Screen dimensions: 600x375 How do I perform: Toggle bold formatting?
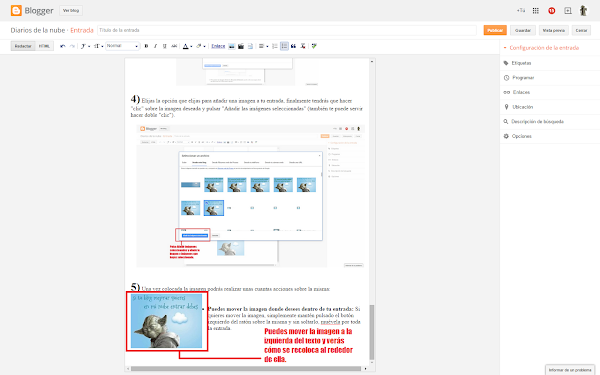(x=146, y=46)
